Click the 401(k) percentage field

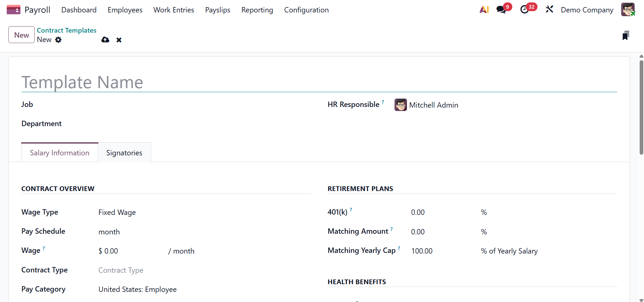436,213
